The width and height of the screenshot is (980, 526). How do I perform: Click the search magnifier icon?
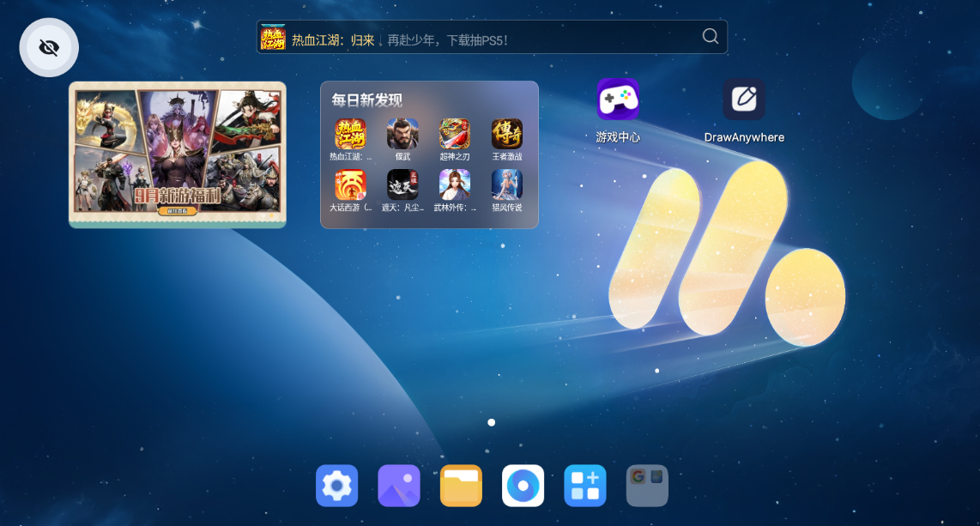coord(710,36)
